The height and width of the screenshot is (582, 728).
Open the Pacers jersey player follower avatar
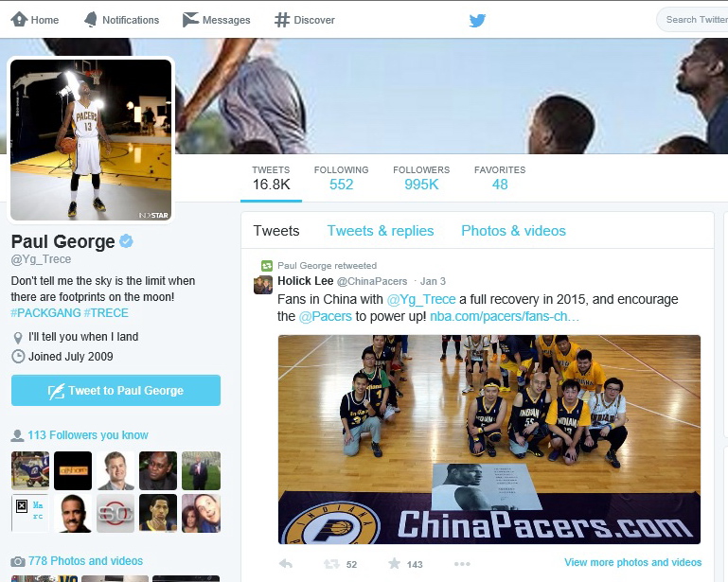(x=158, y=513)
